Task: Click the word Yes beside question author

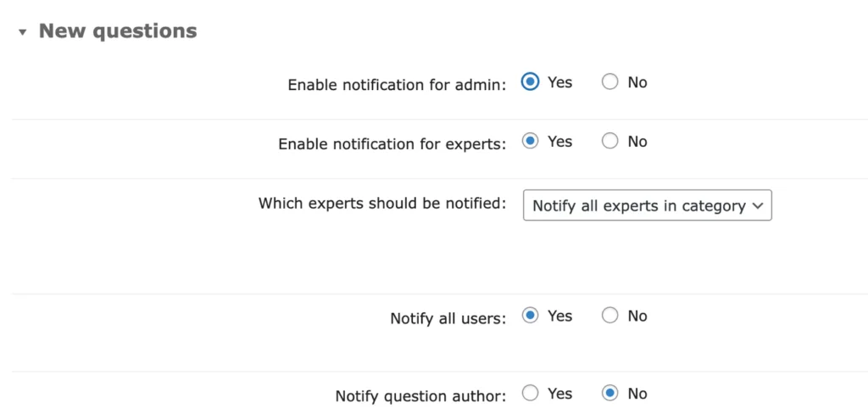Action: [x=559, y=394]
